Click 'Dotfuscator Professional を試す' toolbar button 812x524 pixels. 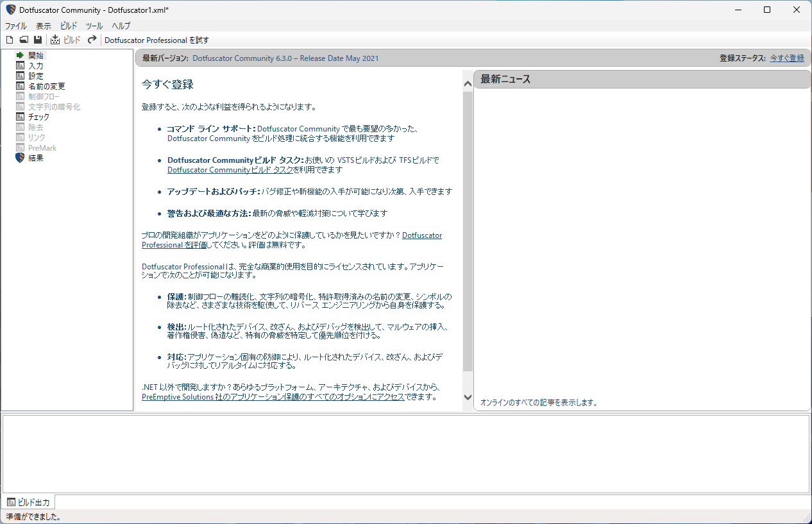(156, 40)
